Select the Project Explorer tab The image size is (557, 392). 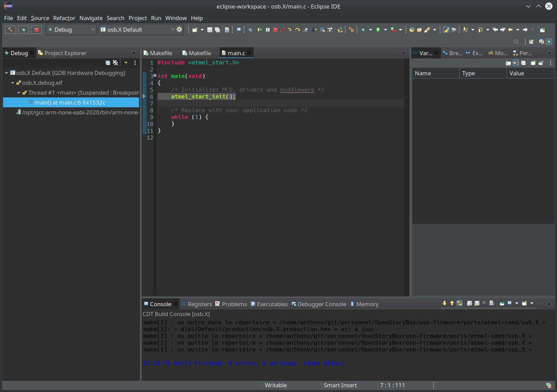(x=65, y=53)
